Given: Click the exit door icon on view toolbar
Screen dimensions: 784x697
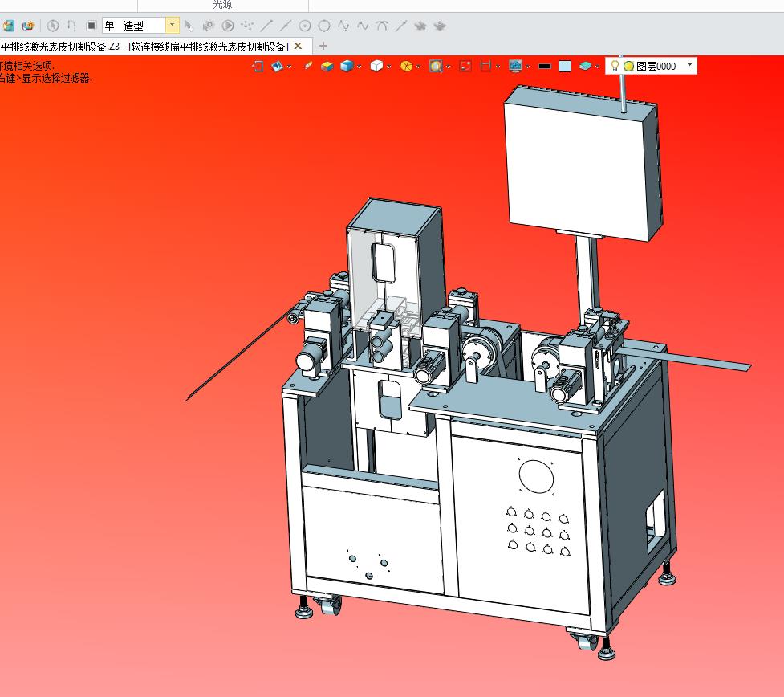Looking at the screenshot, I should [x=258, y=66].
